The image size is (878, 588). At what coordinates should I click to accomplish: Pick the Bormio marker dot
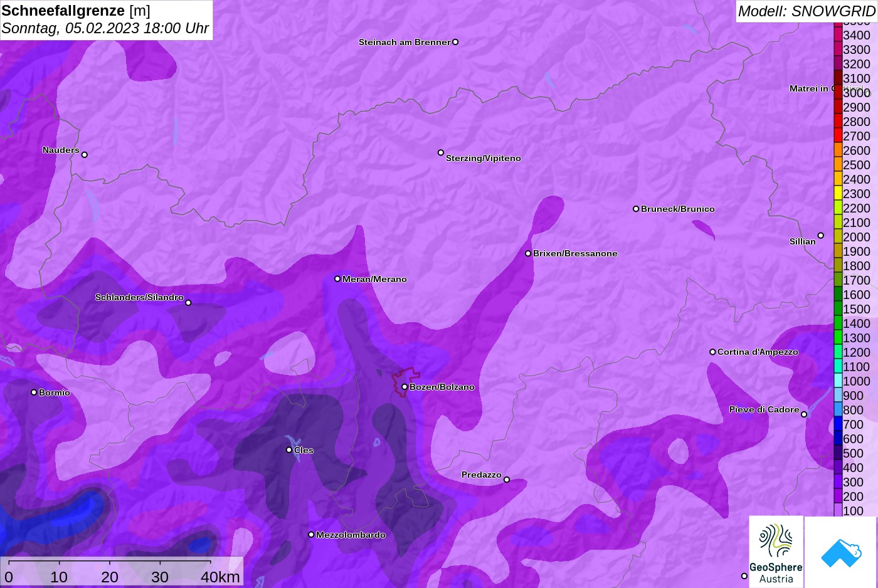34,392
